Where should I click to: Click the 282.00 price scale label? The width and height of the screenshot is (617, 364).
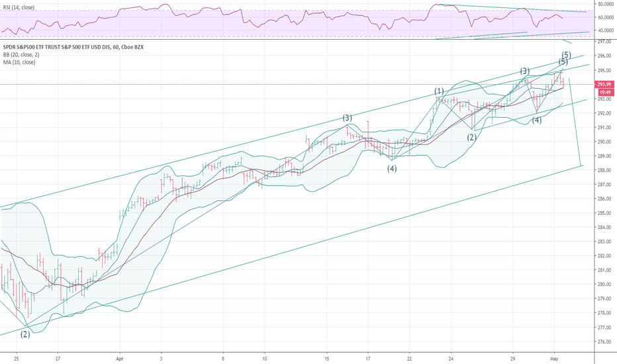point(604,255)
